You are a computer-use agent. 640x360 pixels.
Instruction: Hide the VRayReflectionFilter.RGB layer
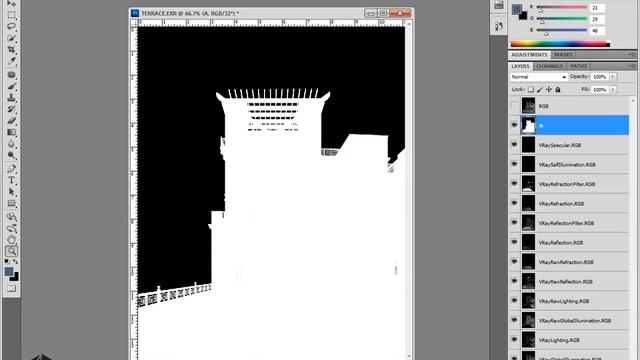[x=514, y=222]
